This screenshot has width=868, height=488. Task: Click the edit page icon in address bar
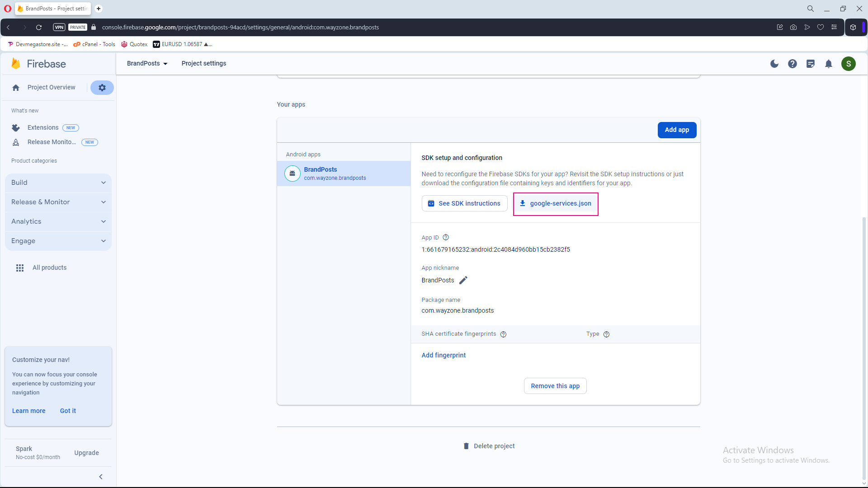(x=780, y=27)
